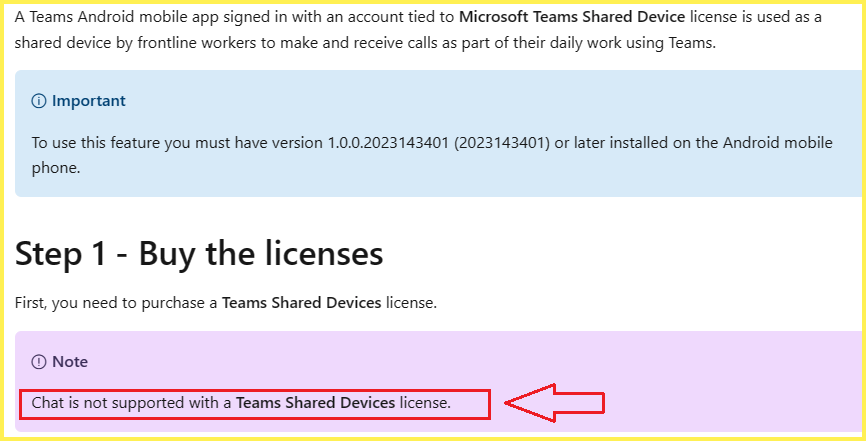
Task: Click the Important info icon
Action: click(x=39, y=101)
